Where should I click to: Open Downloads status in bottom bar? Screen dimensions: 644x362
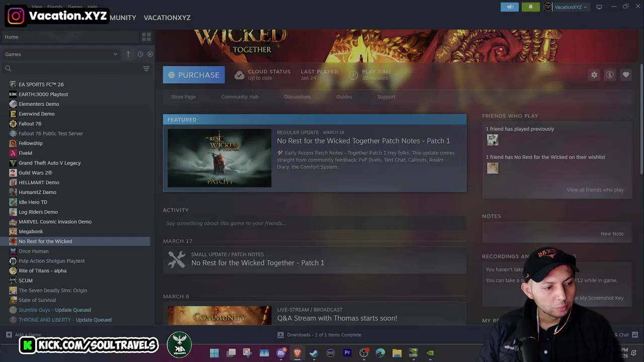[319, 335]
